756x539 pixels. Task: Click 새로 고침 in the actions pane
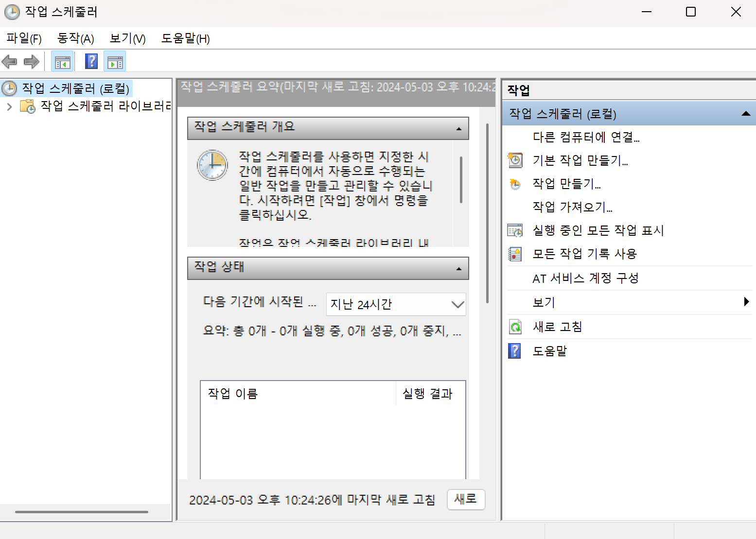click(557, 327)
